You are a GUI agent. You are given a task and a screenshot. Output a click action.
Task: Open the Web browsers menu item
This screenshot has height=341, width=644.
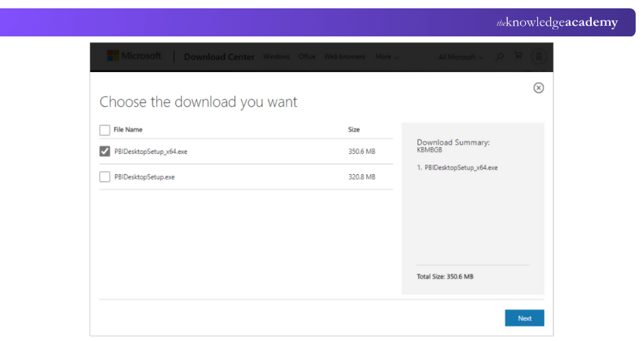pos(345,57)
